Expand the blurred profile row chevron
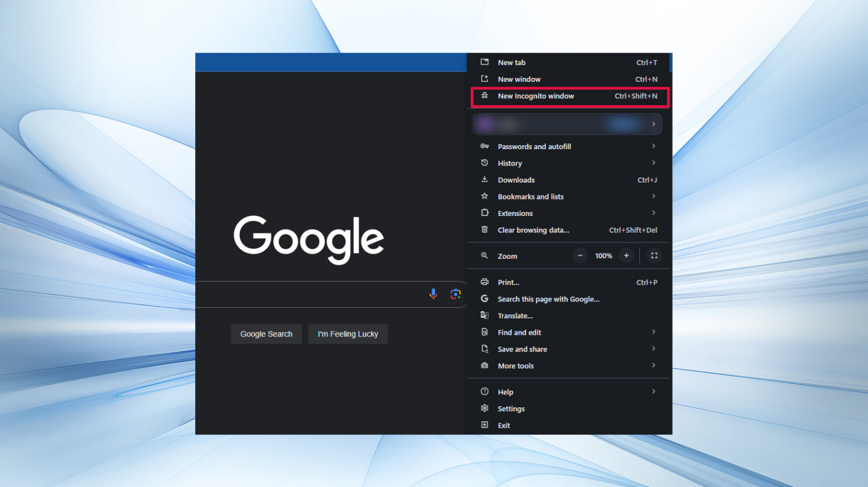Viewport: 868px width, 487px height. point(653,124)
